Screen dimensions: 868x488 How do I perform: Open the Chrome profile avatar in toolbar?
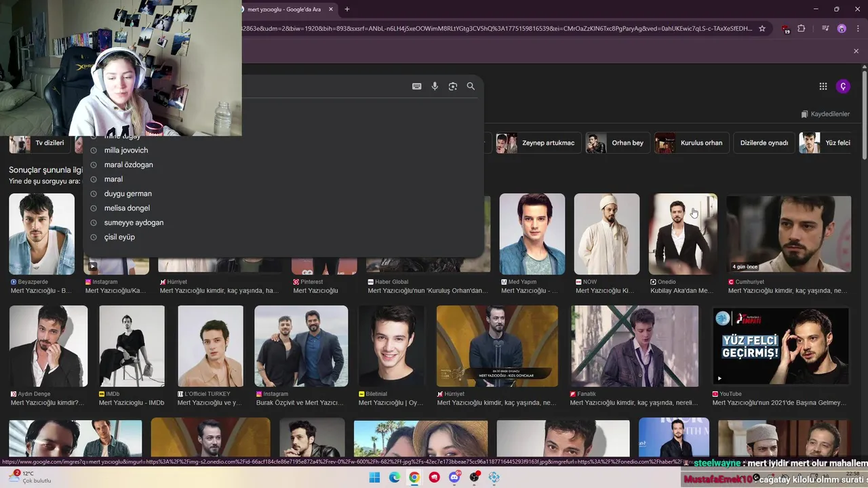coord(842,28)
